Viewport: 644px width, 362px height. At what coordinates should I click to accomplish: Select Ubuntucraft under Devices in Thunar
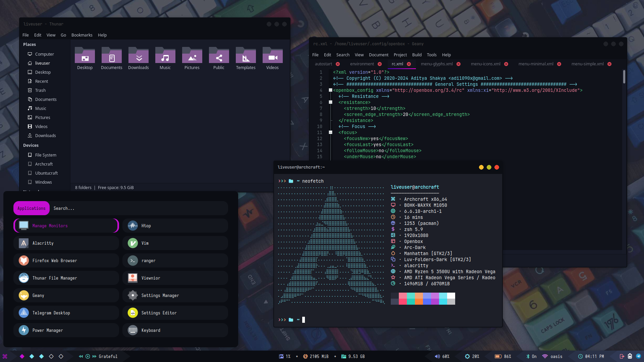pos(46,173)
